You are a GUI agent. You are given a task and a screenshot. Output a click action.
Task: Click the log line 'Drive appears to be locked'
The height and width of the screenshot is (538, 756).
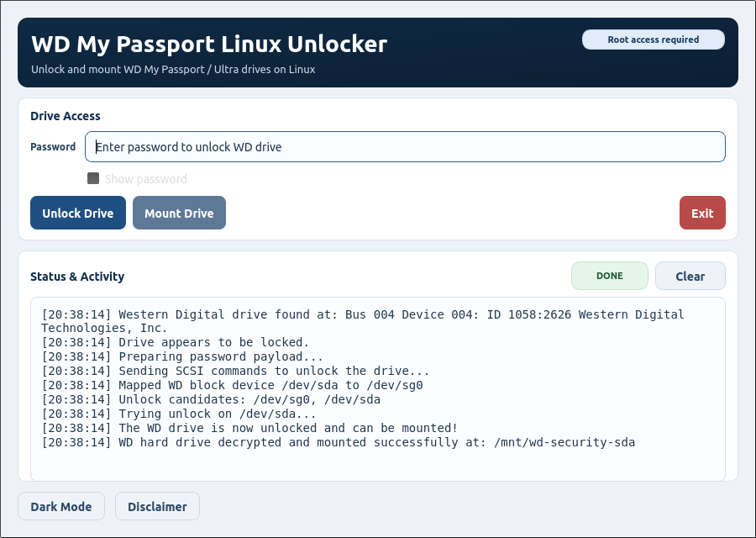point(175,342)
